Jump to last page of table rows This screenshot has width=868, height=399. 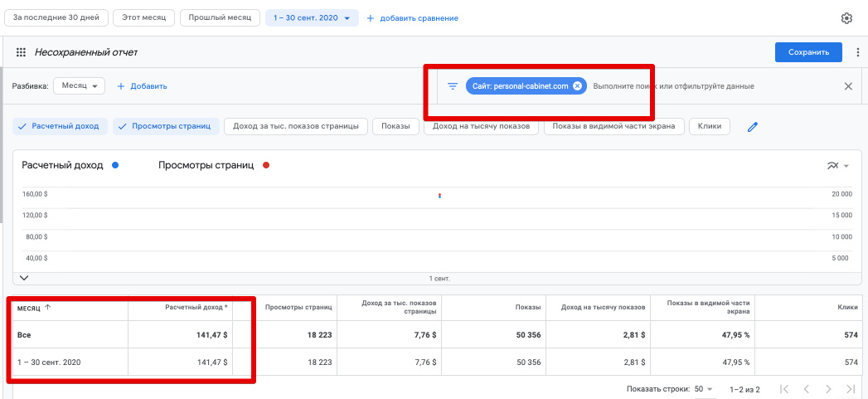pyautogui.click(x=850, y=389)
